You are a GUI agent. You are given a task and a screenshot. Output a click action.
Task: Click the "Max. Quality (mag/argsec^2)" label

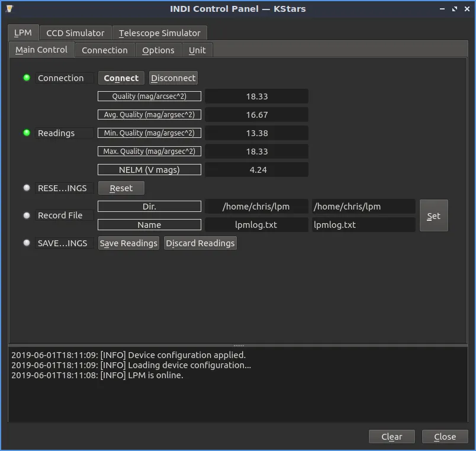coord(149,152)
